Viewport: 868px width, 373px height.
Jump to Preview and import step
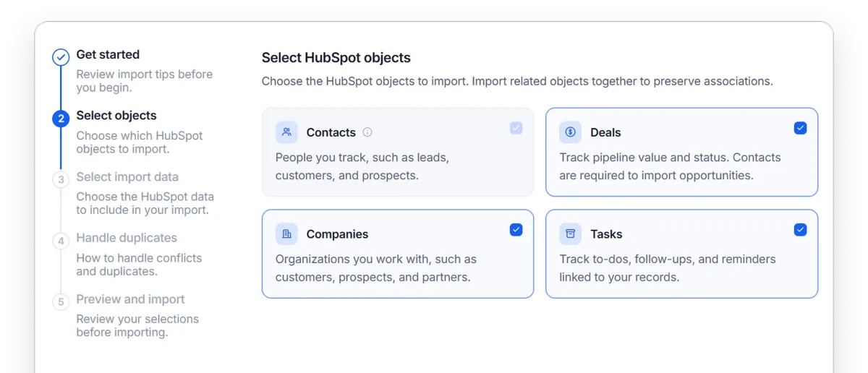pyautogui.click(x=130, y=299)
